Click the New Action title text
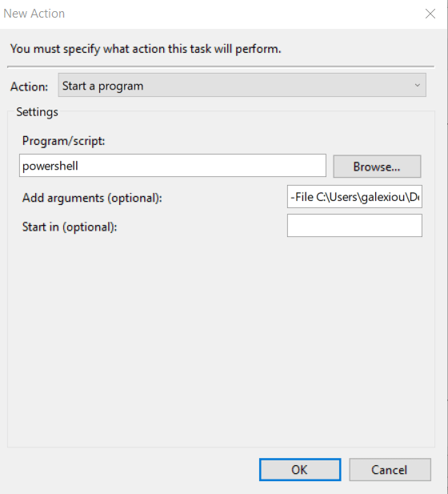This screenshot has height=494, width=448. [34, 14]
